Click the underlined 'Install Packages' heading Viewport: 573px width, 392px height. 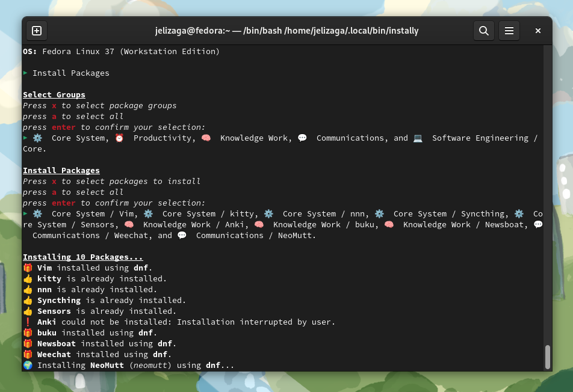click(61, 171)
